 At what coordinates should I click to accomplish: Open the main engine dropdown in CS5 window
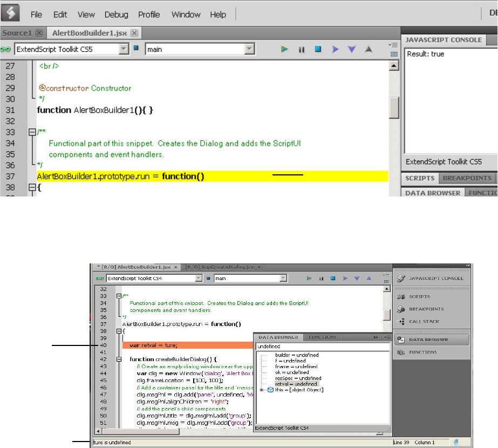pos(249,49)
